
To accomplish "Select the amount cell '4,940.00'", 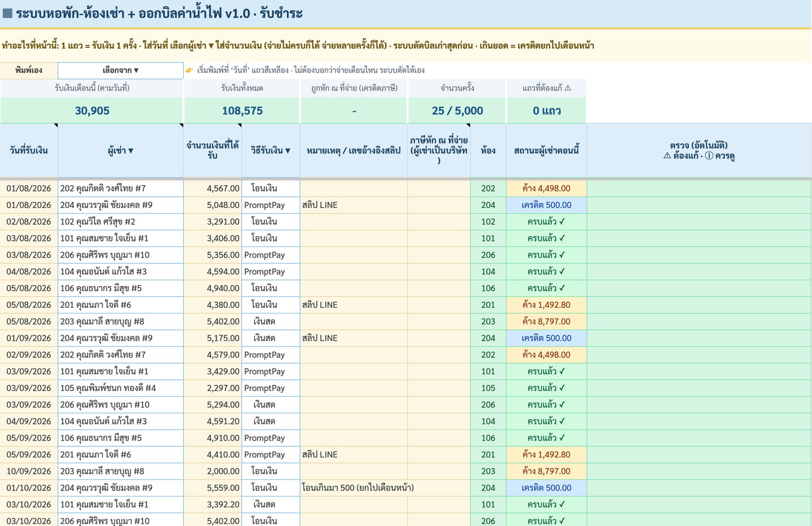I will click(213, 288).
